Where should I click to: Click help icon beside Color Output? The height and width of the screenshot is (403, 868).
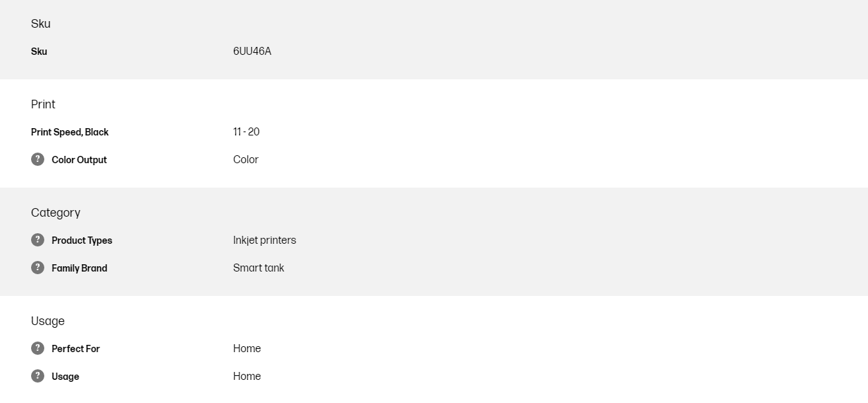coord(38,159)
